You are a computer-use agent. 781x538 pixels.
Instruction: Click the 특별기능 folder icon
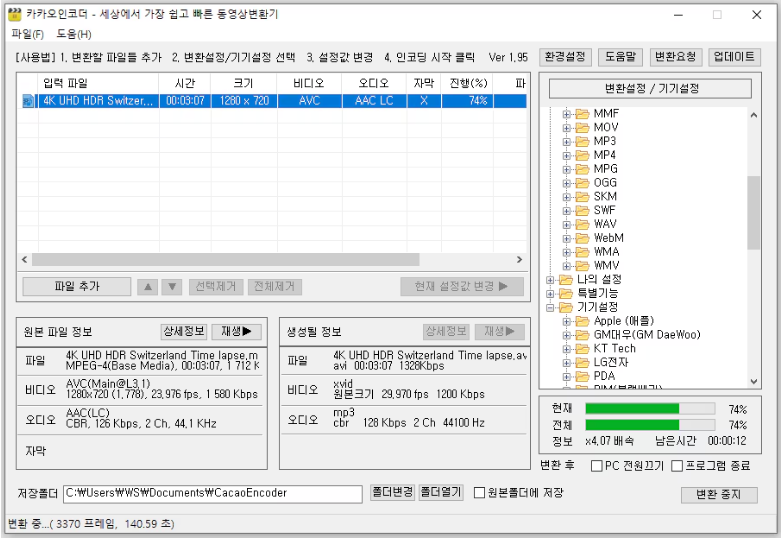565,293
